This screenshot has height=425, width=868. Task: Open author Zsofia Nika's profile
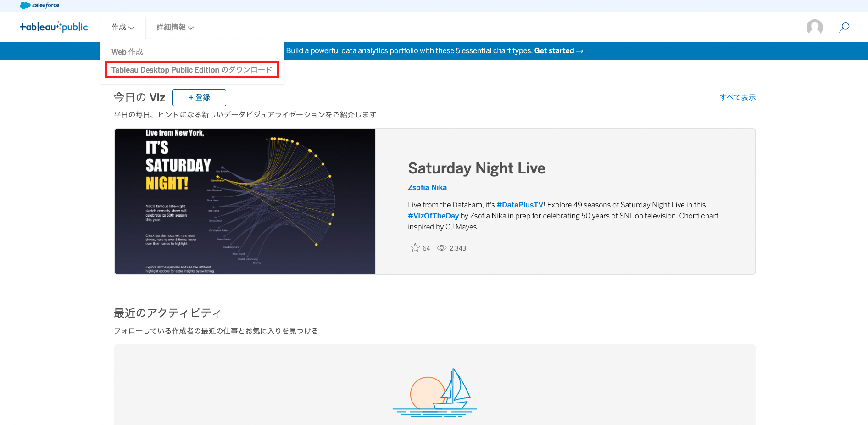tap(427, 187)
